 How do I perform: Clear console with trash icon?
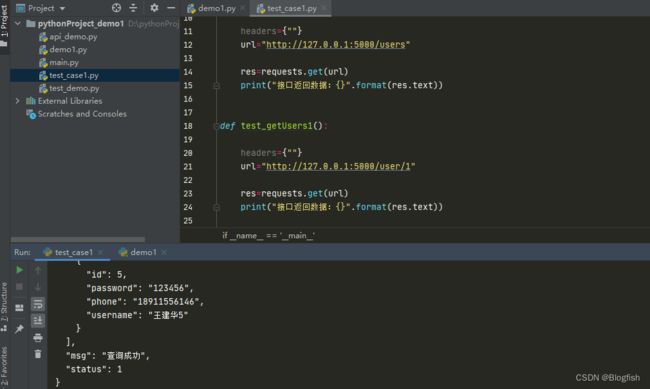38,354
